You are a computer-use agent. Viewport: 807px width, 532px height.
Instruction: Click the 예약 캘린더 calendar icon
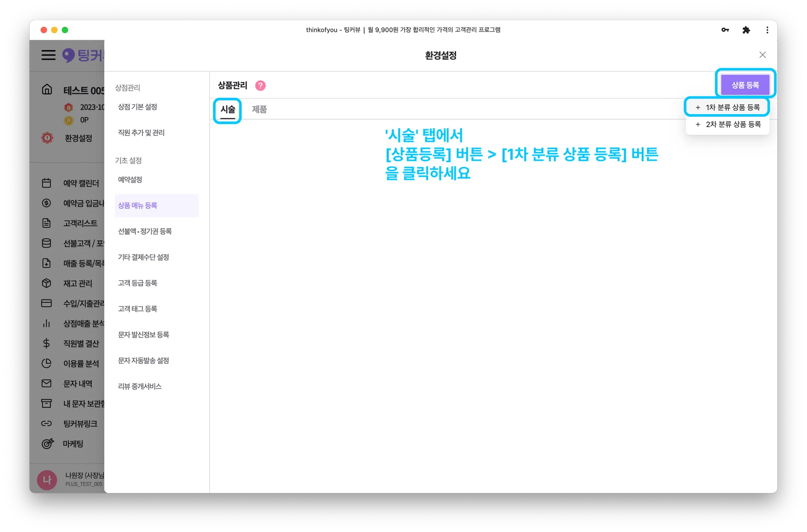46,183
